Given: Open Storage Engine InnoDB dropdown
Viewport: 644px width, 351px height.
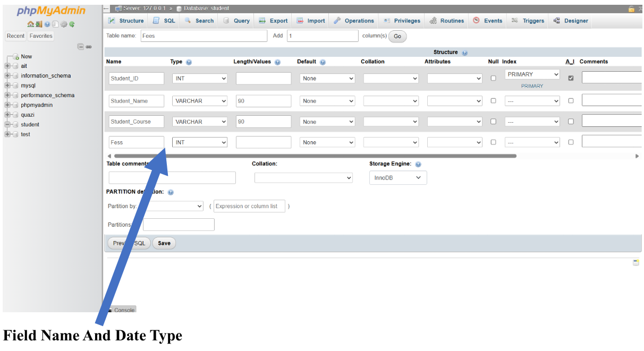Looking at the screenshot, I should tap(398, 178).
